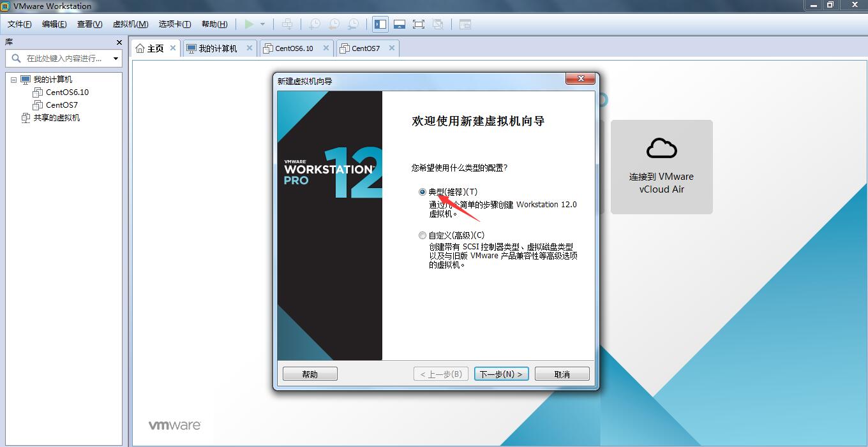Restore down the VMware Workstation window
This screenshot has height=447, width=868.
point(830,5)
